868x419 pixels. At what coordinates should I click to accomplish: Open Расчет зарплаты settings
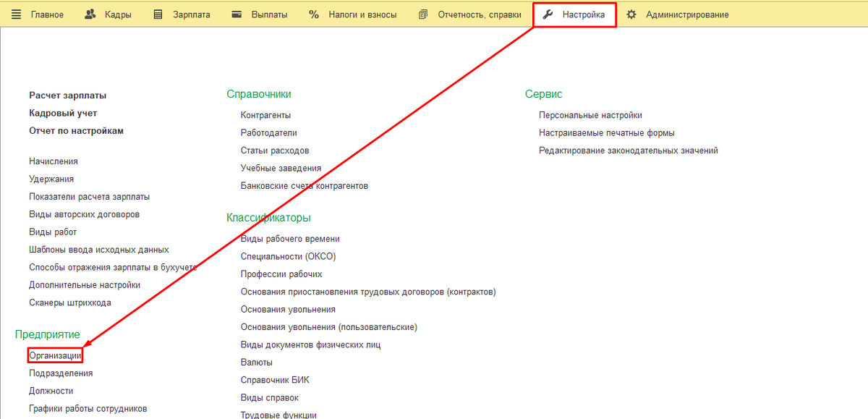(68, 96)
